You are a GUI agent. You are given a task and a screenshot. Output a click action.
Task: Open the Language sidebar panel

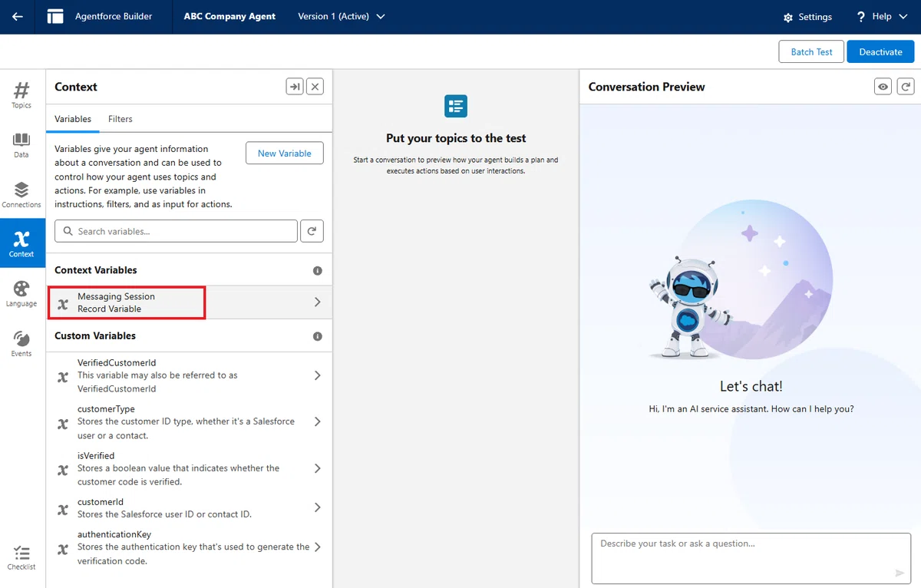(x=21, y=294)
